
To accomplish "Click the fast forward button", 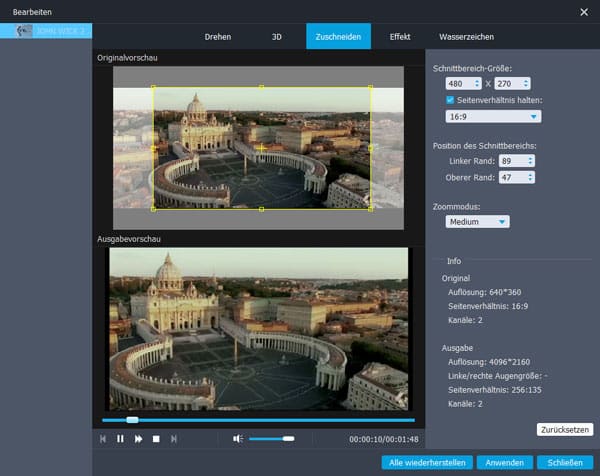I will pos(138,439).
